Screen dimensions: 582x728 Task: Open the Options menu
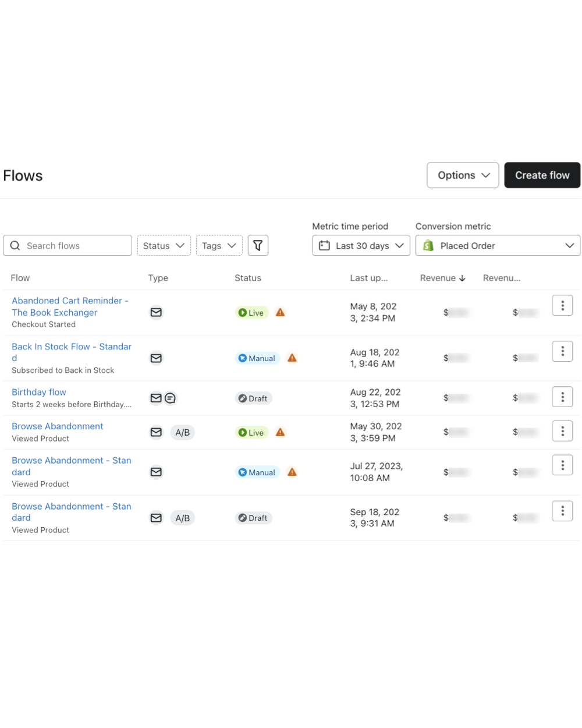coord(463,175)
